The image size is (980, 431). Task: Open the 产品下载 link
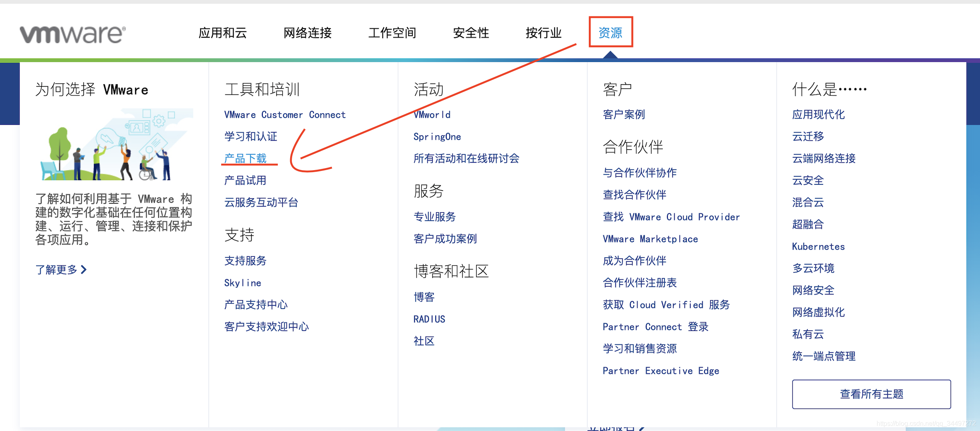click(x=246, y=158)
